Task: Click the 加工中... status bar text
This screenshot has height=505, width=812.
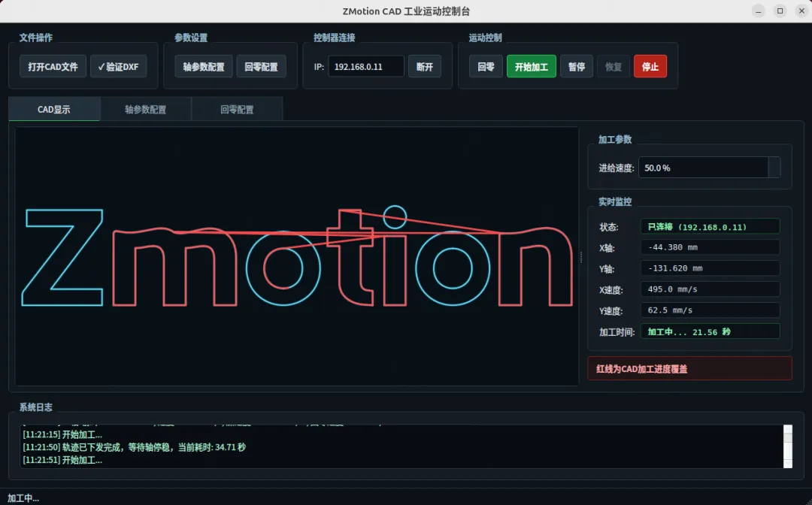Action: (x=23, y=497)
